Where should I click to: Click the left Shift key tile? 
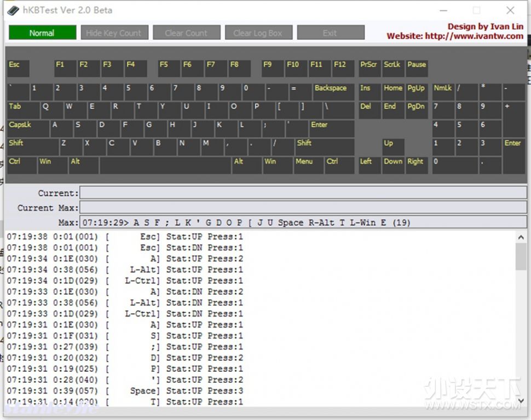[x=33, y=147]
